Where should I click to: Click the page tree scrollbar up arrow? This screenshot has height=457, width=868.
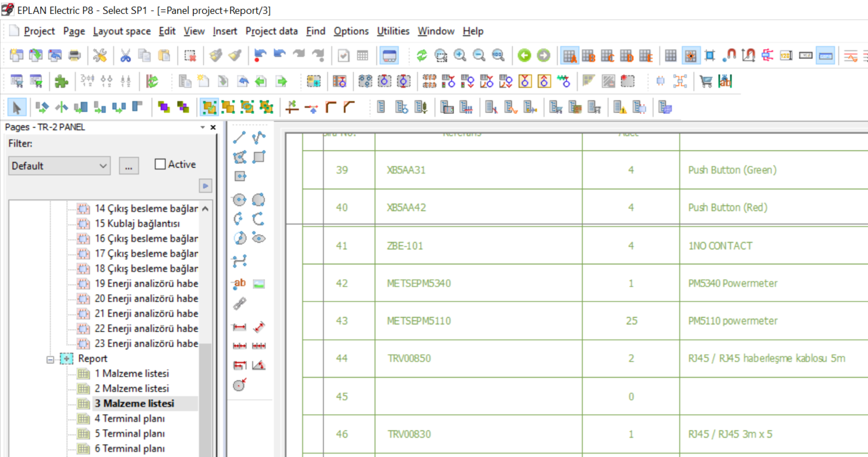[x=205, y=209]
